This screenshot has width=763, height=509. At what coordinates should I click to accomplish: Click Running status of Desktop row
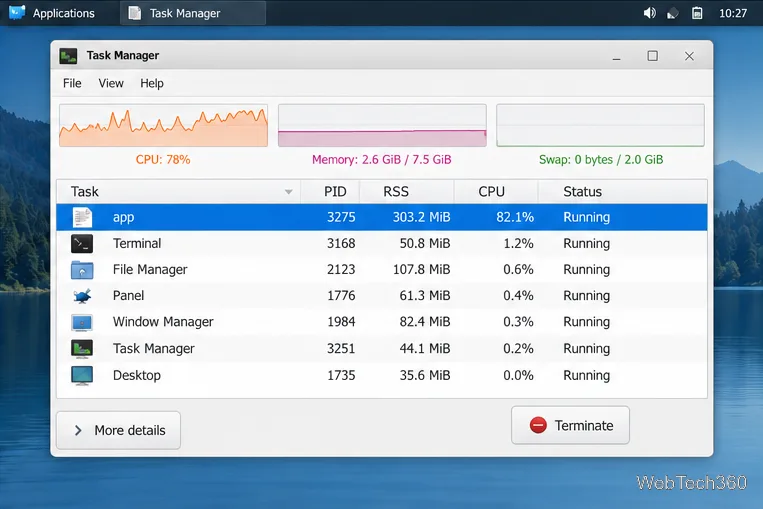coord(586,375)
